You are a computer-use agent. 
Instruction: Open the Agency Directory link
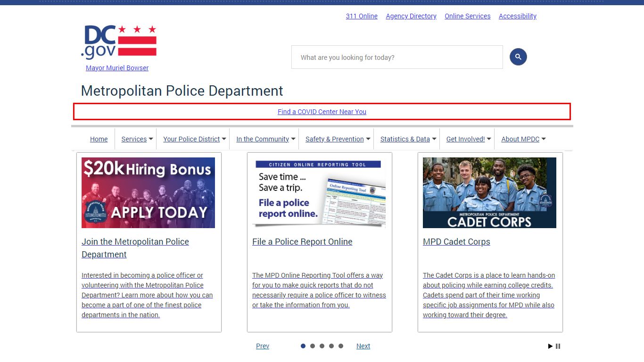click(x=411, y=16)
